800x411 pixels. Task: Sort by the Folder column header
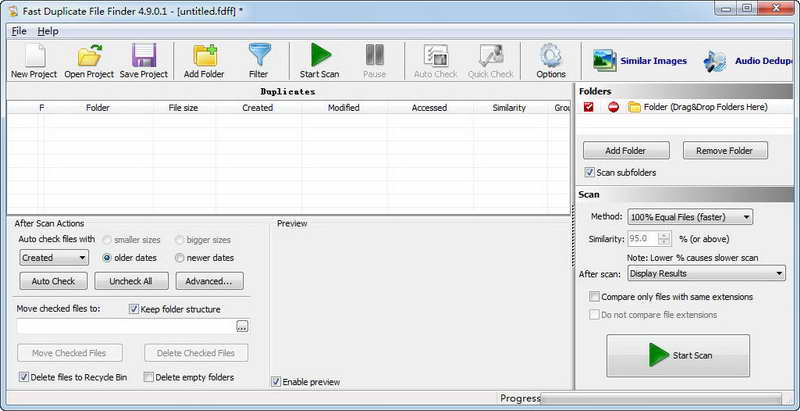(98, 108)
